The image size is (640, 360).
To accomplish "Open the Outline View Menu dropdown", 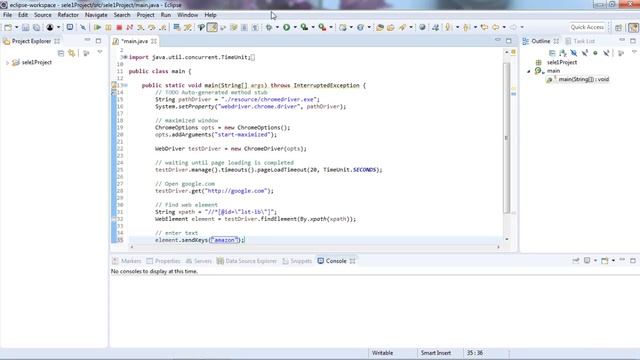I will coord(634,53).
